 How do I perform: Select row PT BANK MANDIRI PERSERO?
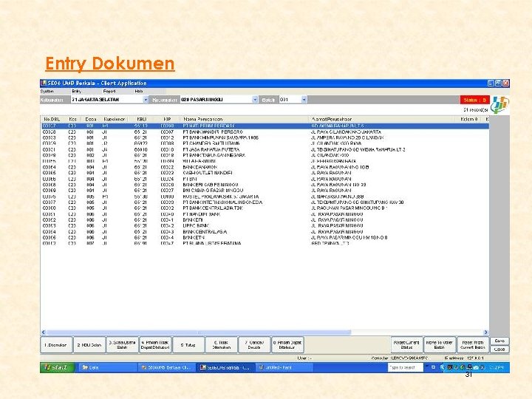click(265, 132)
